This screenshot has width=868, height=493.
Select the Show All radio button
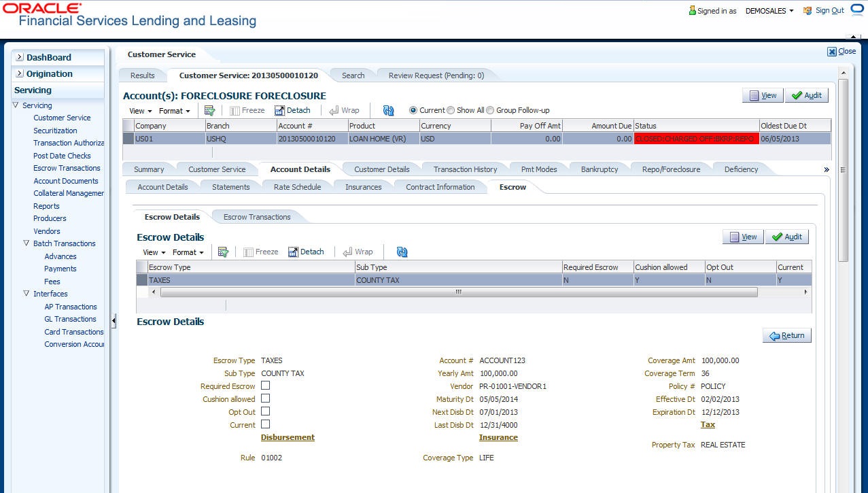tap(451, 110)
